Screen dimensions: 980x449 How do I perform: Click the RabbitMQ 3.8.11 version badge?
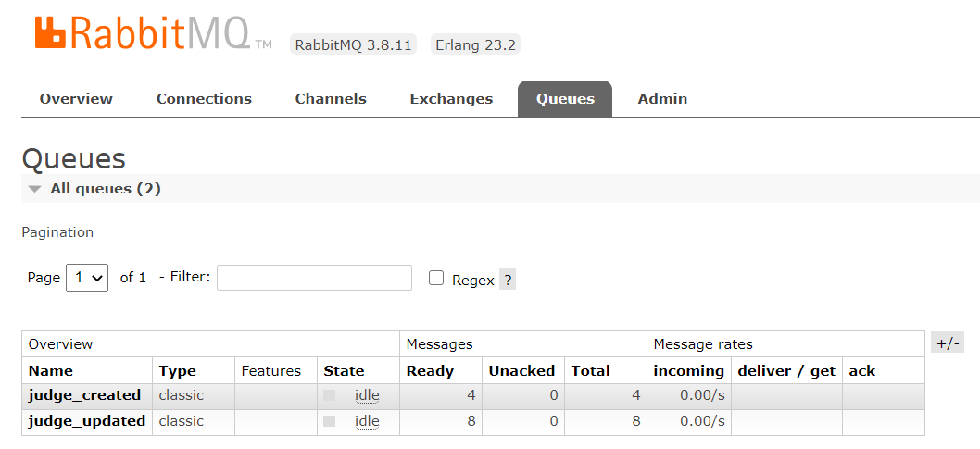click(353, 45)
